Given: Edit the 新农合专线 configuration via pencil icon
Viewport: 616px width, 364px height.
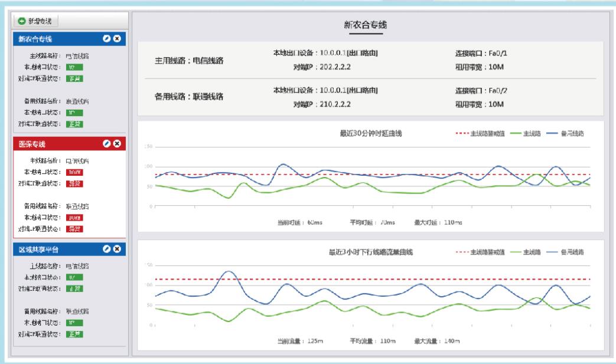Looking at the screenshot, I should 107,38.
